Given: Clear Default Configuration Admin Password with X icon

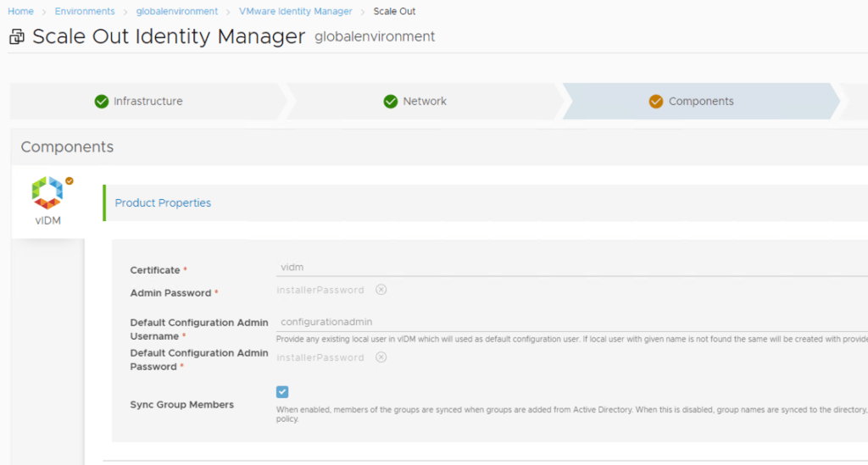Looking at the screenshot, I should point(381,357).
